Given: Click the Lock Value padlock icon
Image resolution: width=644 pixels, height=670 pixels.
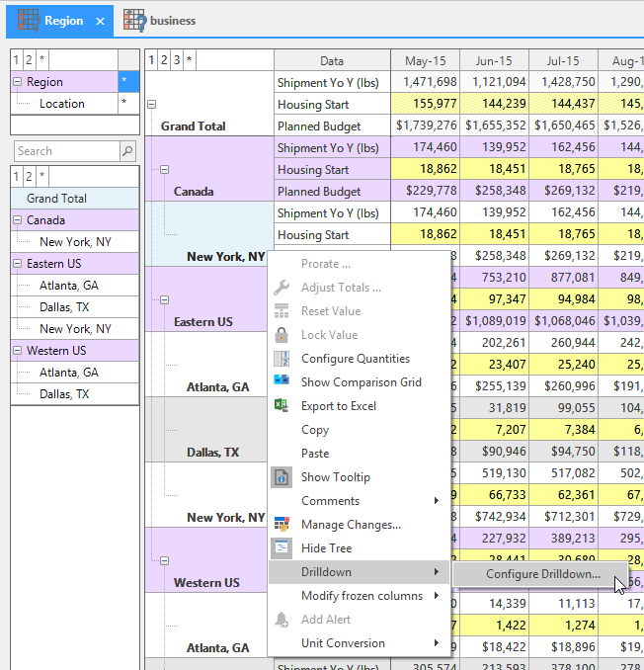Looking at the screenshot, I should click(282, 335).
